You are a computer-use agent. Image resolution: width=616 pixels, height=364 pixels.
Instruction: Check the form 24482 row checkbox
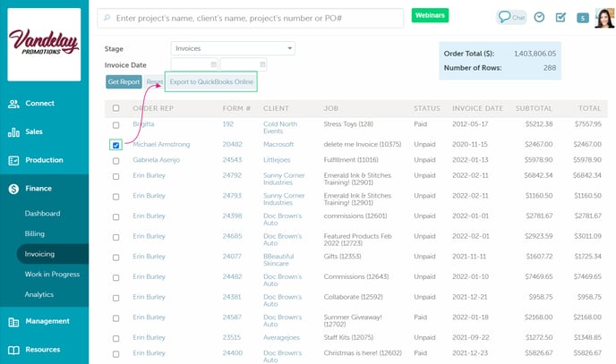(115, 278)
